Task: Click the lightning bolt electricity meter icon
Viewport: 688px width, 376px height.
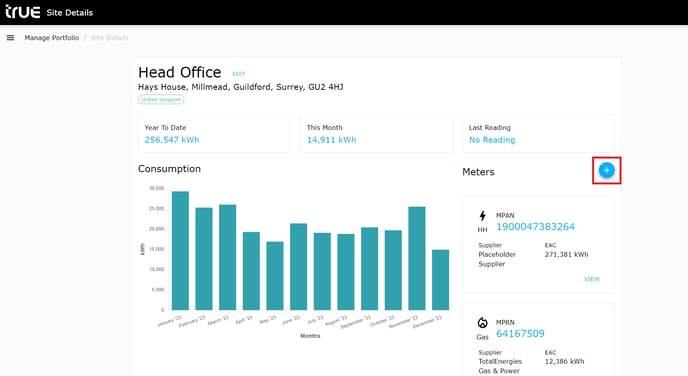Action: (482, 216)
